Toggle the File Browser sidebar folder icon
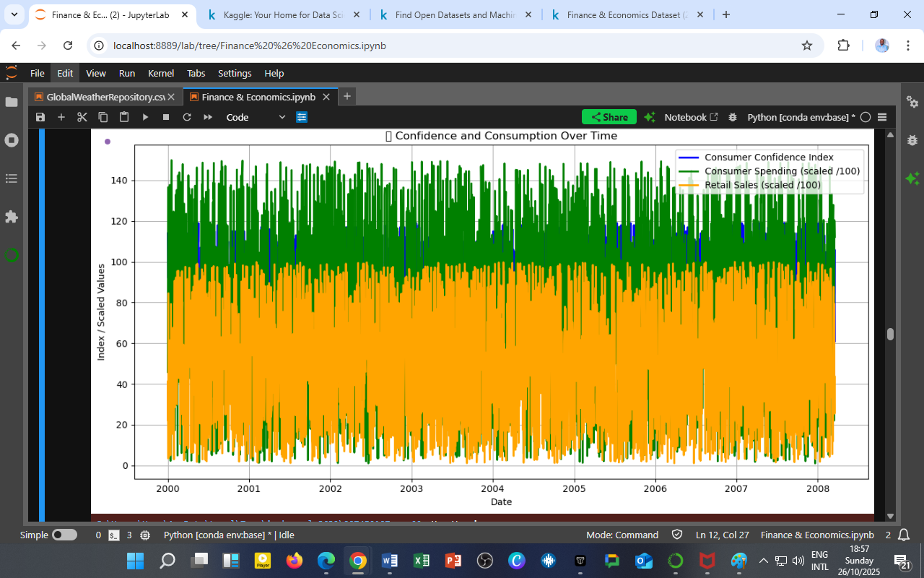This screenshot has height=578, width=924. pyautogui.click(x=12, y=102)
